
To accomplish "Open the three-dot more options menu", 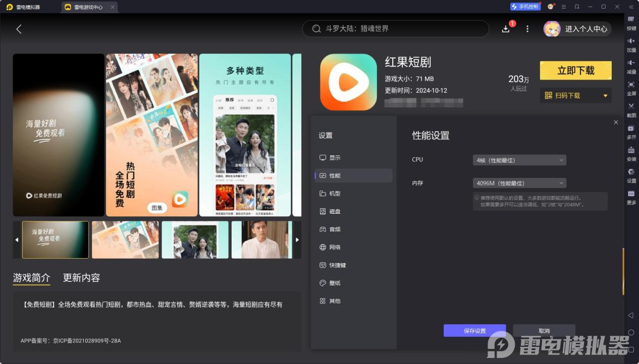I will 527,29.
